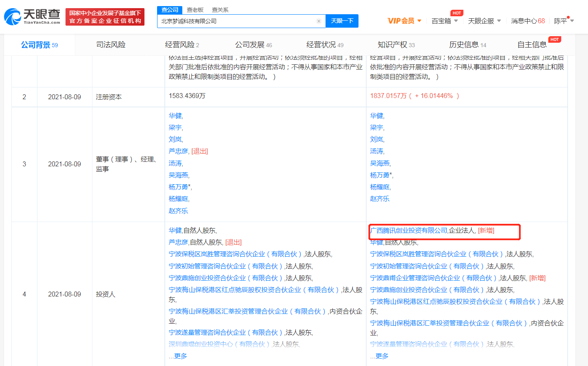Click 汤涛 in the after-change directors list
Viewport: 588px width, 366px height.
[x=376, y=151]
